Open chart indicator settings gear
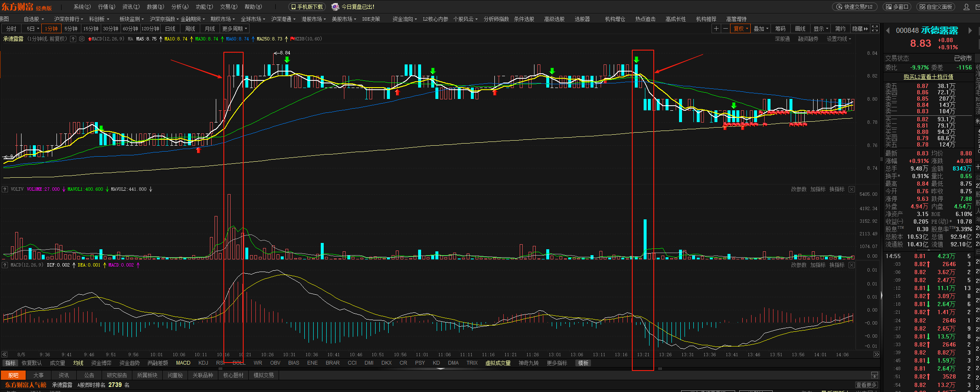 pos(82,39)
